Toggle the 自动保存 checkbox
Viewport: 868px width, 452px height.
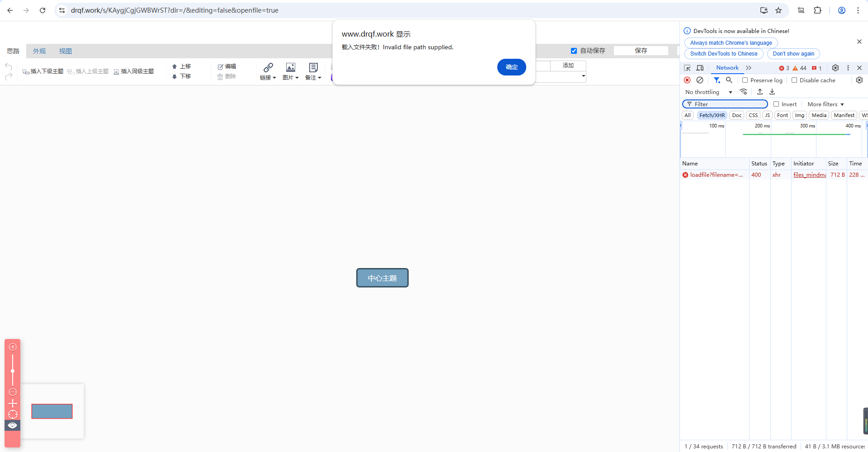click(x=574, y=51)
